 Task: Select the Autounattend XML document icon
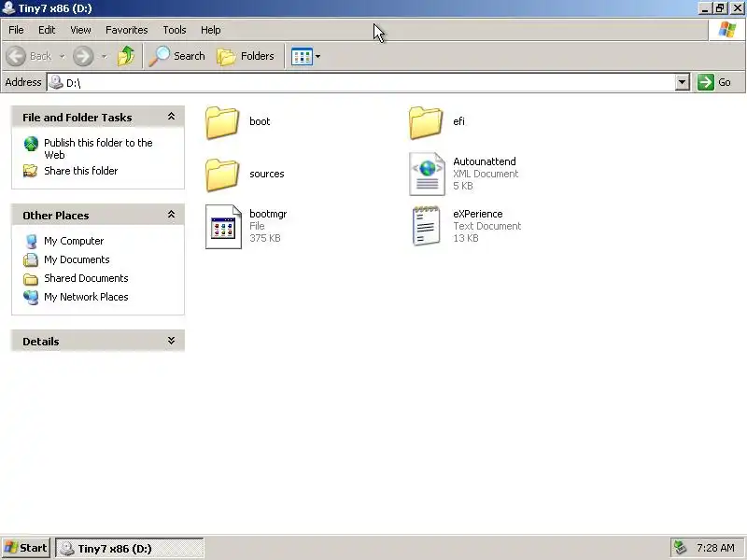(427, 174)
